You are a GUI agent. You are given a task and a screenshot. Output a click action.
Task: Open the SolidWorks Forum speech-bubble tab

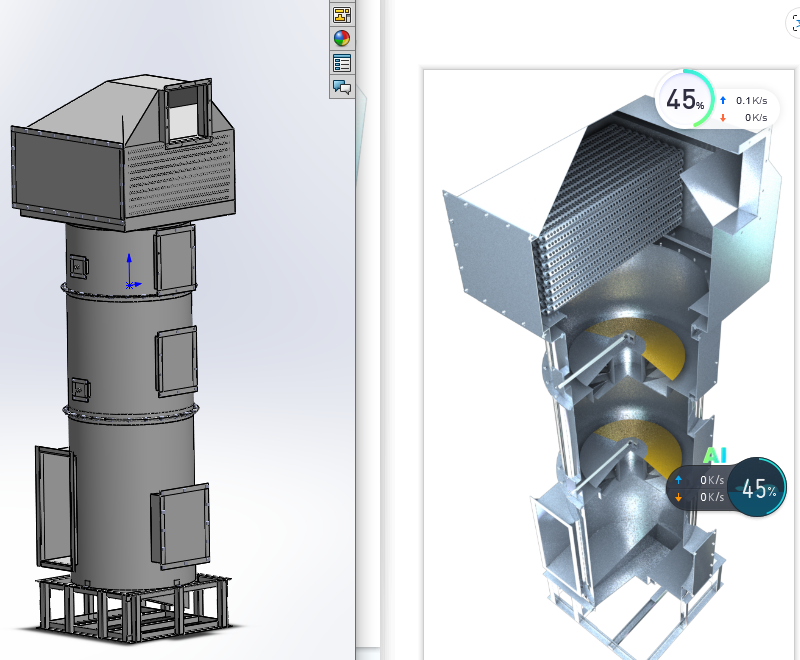coord(342,87)
